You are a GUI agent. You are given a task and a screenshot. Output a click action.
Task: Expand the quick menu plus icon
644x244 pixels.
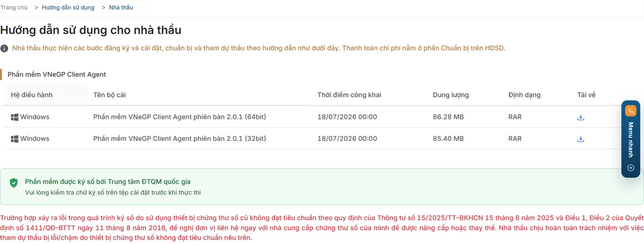630,168
